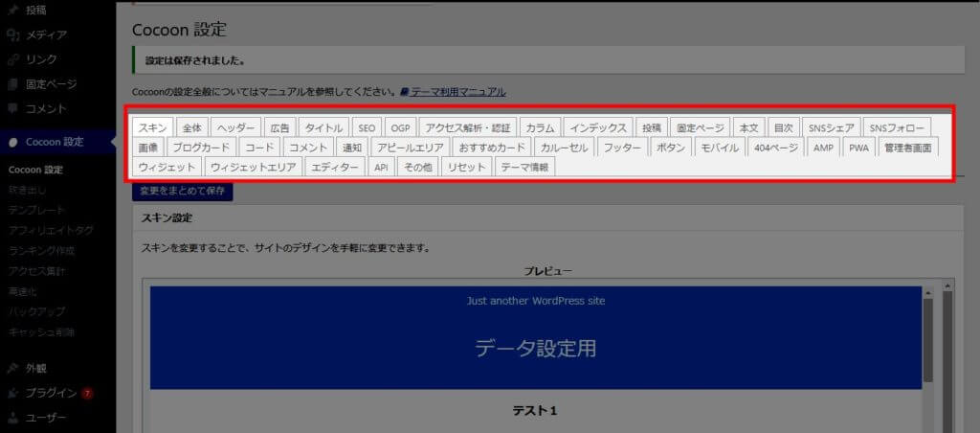
Task: Switch to the カラム tab
Action: click(540, 127)
